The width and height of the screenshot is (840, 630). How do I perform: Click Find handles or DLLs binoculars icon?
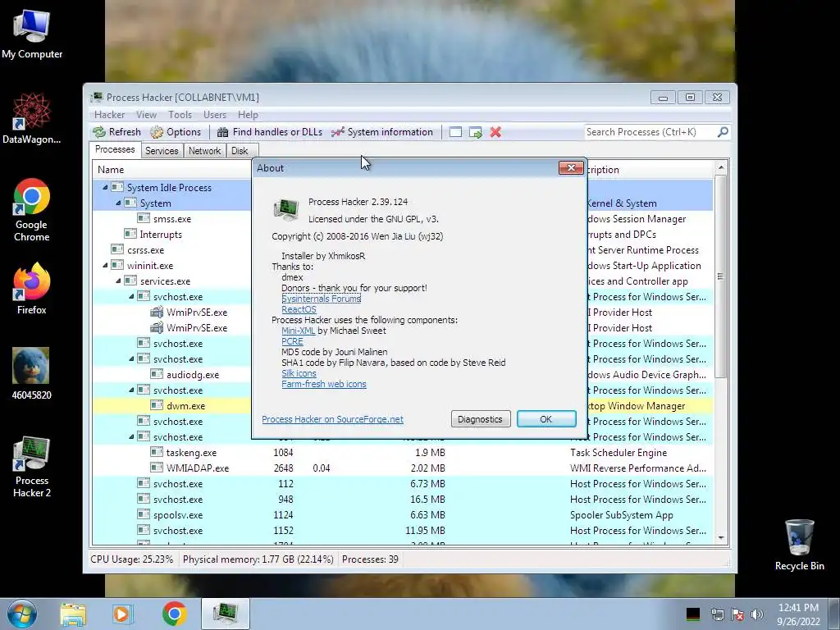click(x=223, y=132)
